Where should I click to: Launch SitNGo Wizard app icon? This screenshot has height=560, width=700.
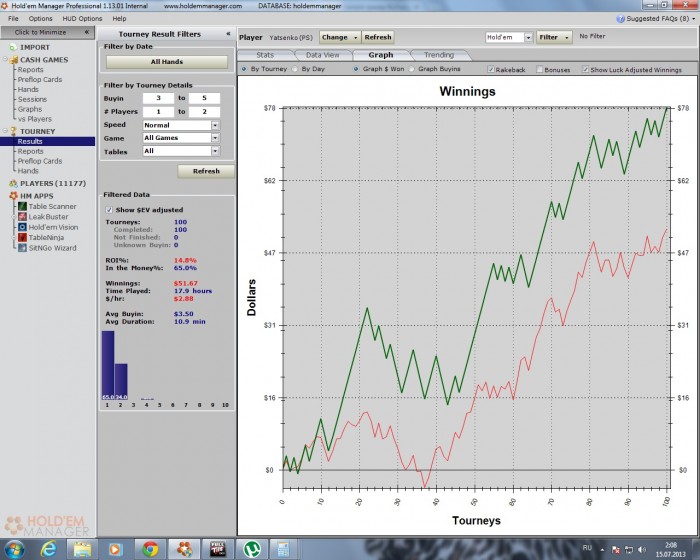coord(22,248)
